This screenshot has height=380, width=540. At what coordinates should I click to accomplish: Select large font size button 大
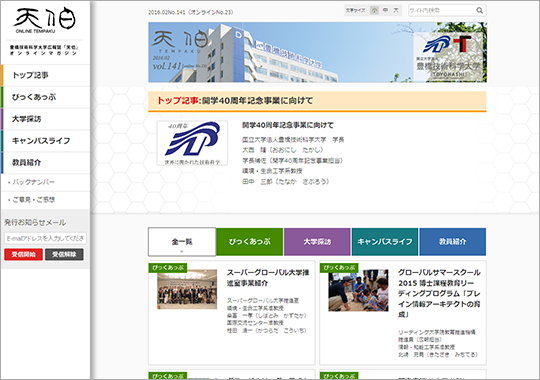click(396, 10)
